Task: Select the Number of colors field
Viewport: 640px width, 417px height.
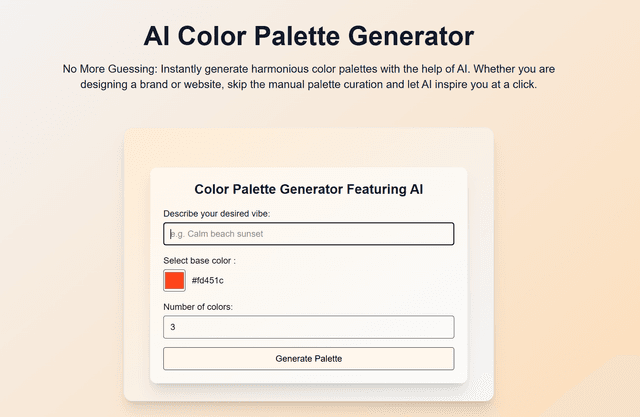Action: [309, 327]
